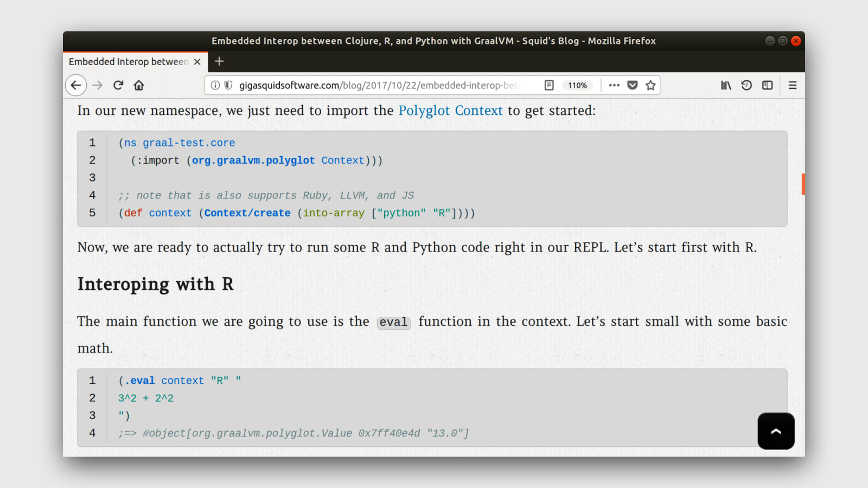868x488 pixels.
Task: Click the Forward navigation arrow
Action: pyautogui.click(x=97, y=85)
